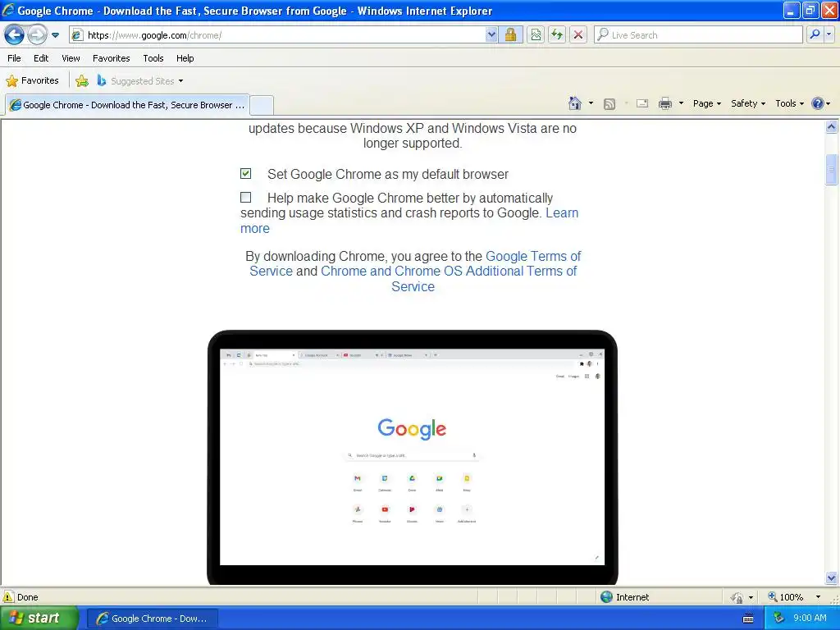Click the Stop loading icon
The height and width of the screenshot is (630, 840).
[578, 35]
